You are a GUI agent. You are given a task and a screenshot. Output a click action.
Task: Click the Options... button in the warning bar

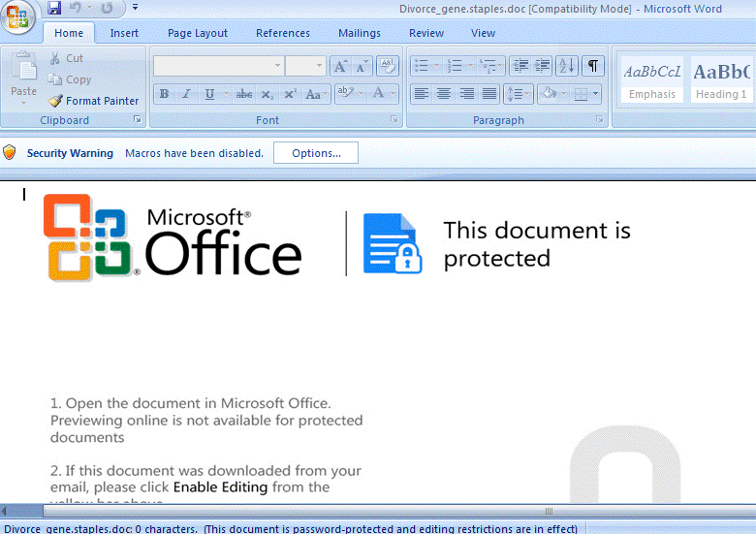[x=316, y=153]
